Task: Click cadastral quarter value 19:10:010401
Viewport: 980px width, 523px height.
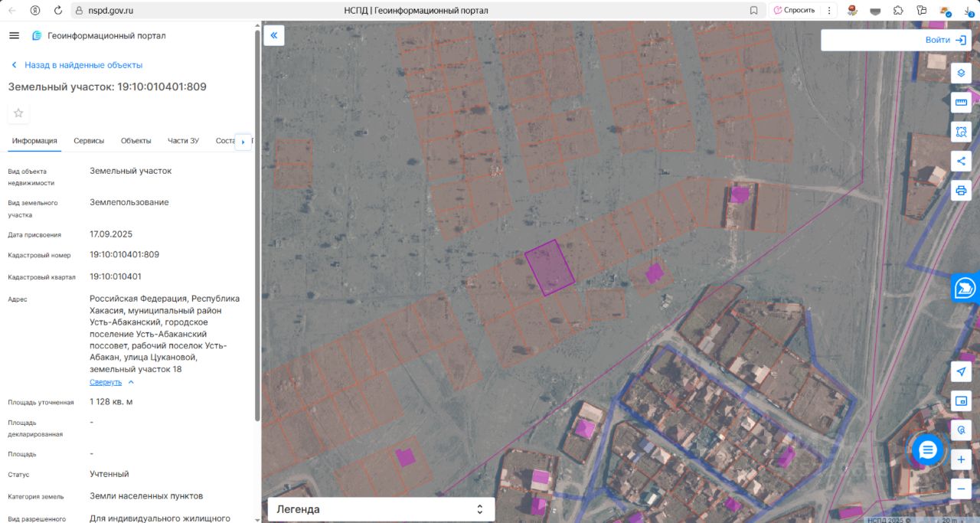Action: (x=116, y=277)
